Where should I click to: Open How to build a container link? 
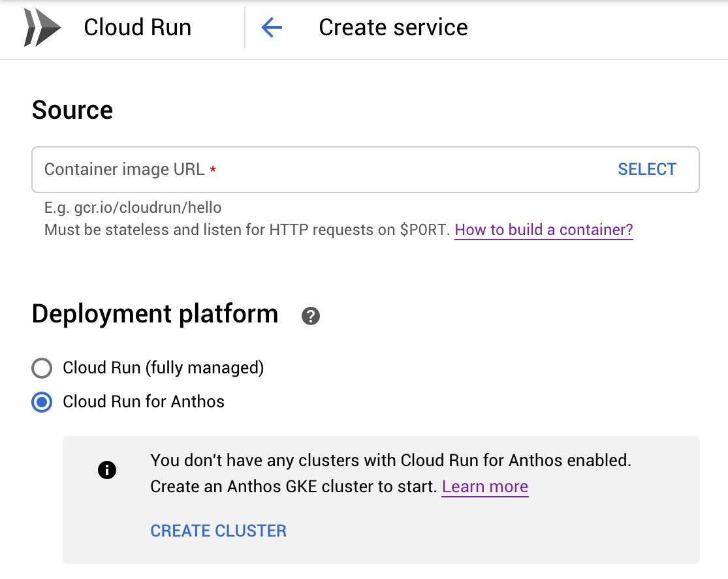click(544, 230)
